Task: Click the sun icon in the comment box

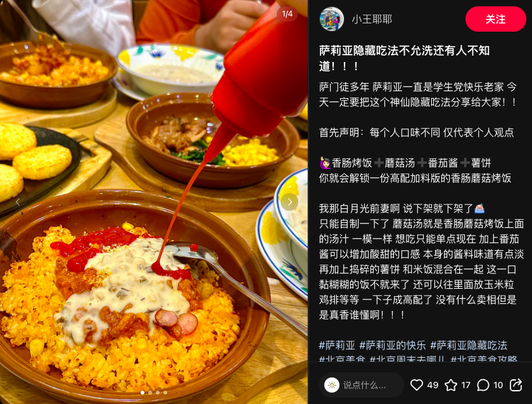Action: [x=332, y=385]
